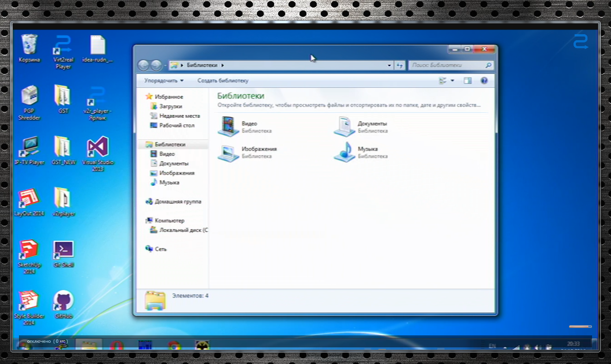Click the Элементов: 4 details text
This screenshot has width=611, height=364.
[190, 295]
